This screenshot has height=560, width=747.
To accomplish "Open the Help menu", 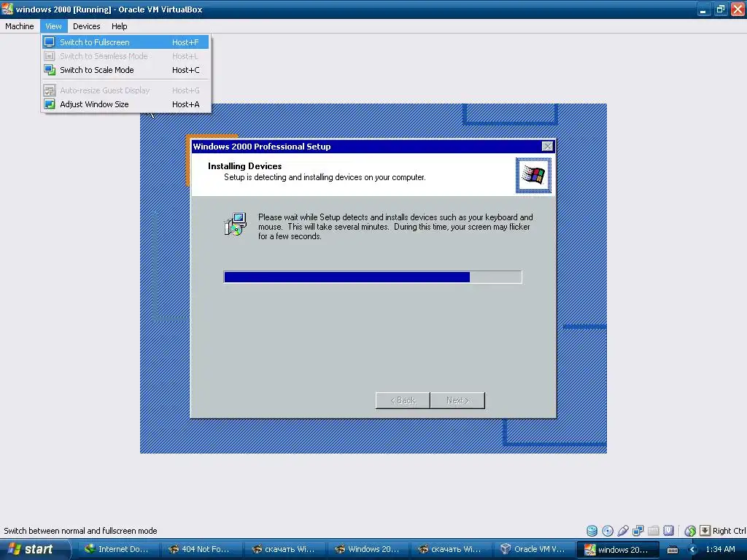I will coord(119,26).
